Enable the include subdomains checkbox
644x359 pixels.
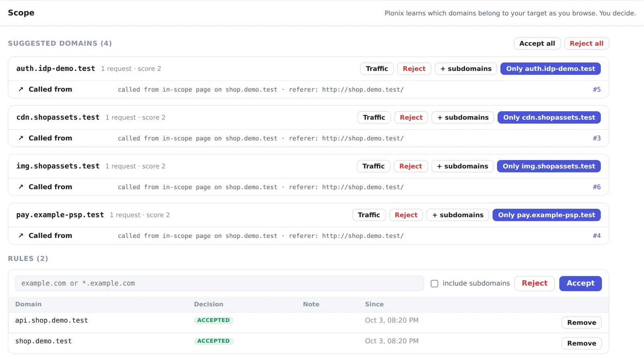[435, 283]
